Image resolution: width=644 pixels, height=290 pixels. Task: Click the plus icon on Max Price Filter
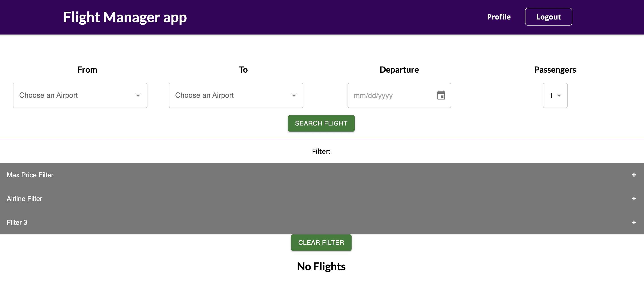coord(634,175)
